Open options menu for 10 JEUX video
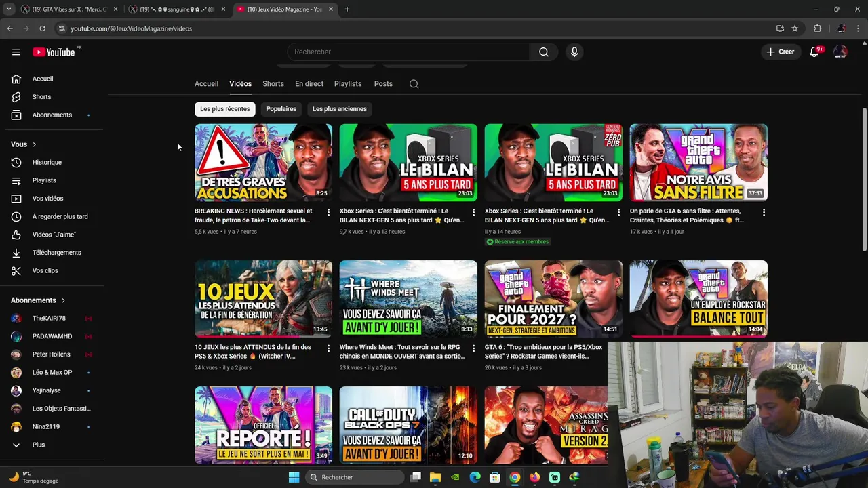The image size is (868, 488). click(329, 348)
